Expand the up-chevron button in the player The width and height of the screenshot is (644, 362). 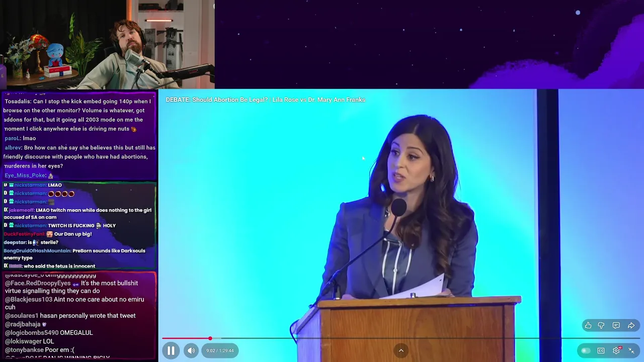(401, 350)
